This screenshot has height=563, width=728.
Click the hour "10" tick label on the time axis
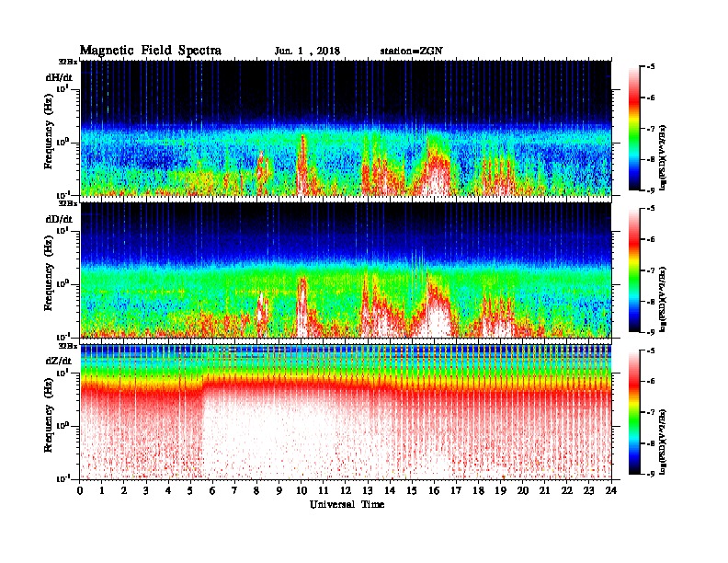pos(301,490)
